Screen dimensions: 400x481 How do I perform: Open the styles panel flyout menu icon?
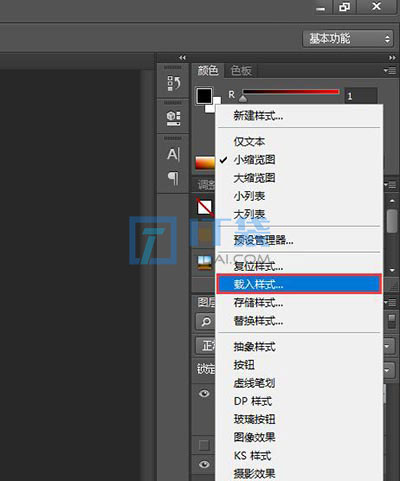[390, 184]
